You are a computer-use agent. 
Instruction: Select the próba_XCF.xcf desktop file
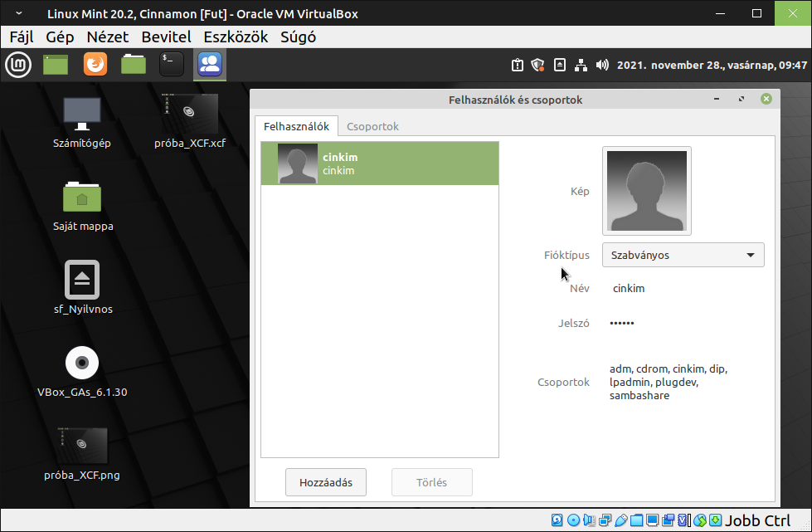[190, 121]
